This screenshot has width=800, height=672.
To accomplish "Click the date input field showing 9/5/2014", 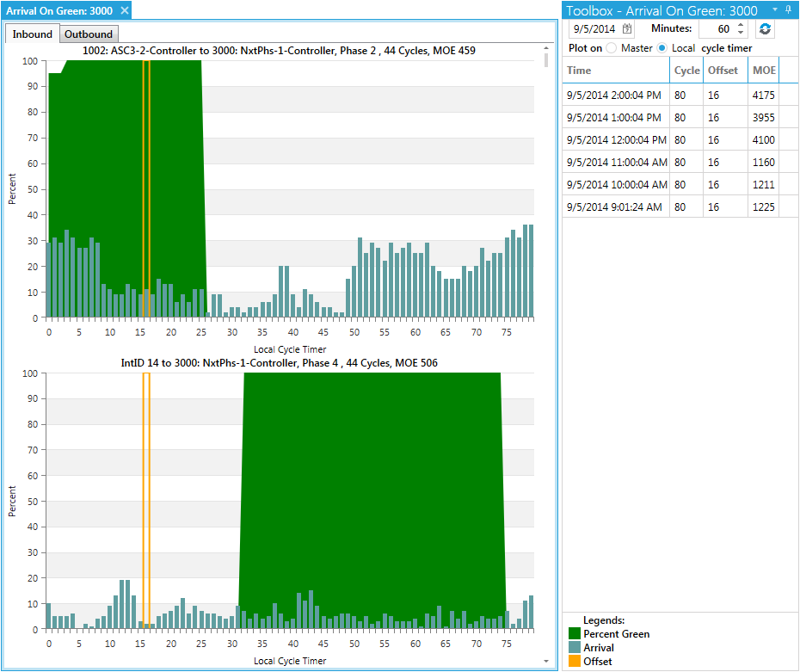I will pos(592,29).
